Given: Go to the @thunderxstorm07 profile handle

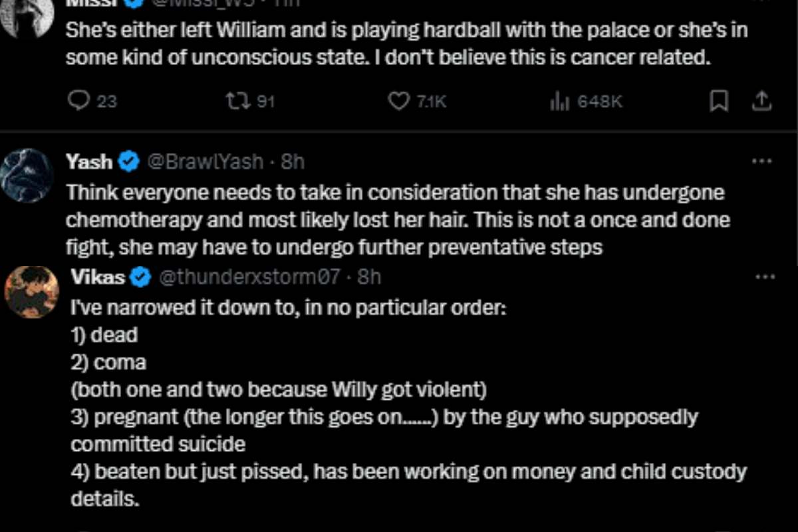Looking at the screenshot, I should click(249, 277).
